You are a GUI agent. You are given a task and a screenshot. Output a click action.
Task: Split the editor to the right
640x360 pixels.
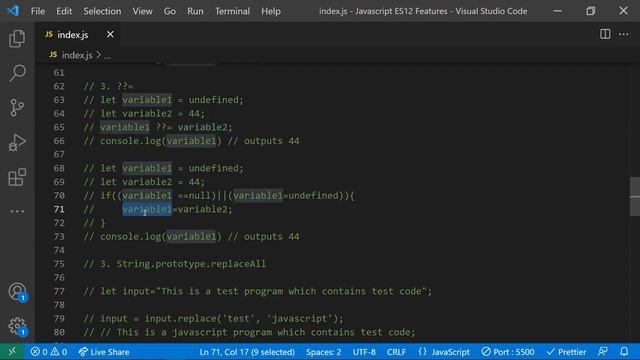605,34
